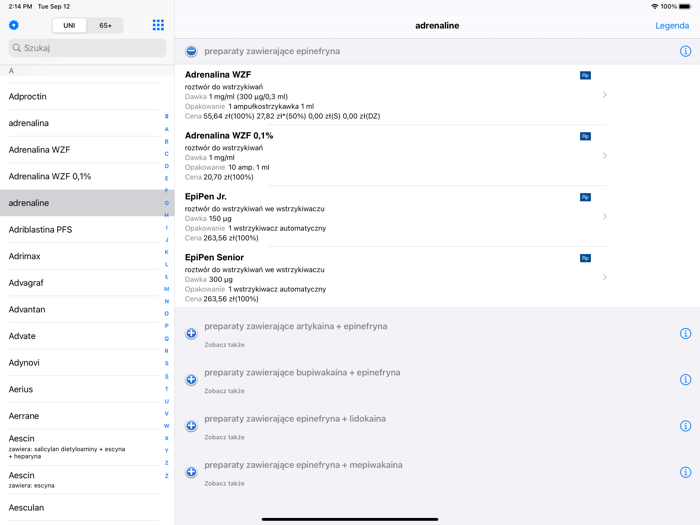Open Adrenalina WZF product title

tap(218, 75)
